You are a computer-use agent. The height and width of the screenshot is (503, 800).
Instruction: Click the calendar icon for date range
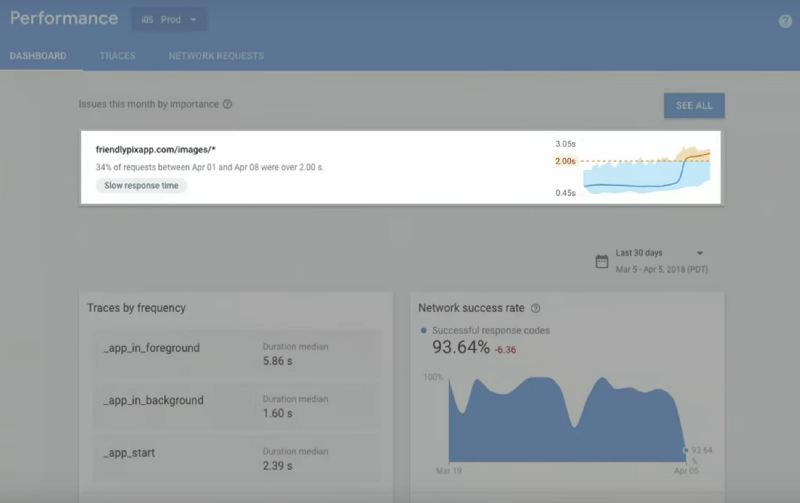602,261
